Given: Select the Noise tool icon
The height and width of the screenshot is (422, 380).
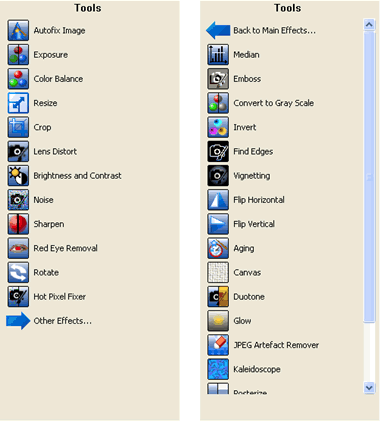Looking at the screenshot, I should pyautogui.click(x=18, y=200).
